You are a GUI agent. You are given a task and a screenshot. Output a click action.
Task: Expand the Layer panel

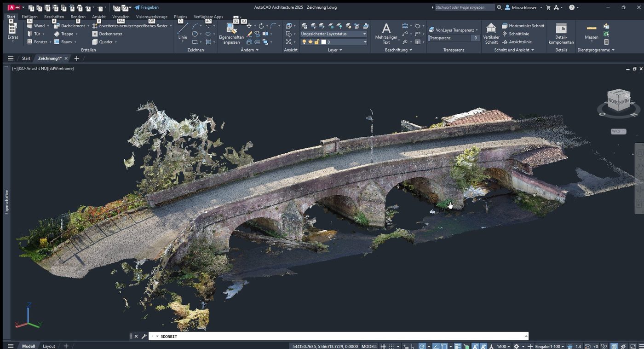click(335, 50)
